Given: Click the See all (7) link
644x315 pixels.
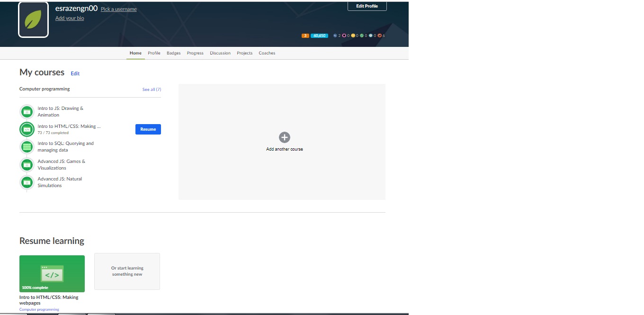Looking at the screenshot, I should pos(152,90).
